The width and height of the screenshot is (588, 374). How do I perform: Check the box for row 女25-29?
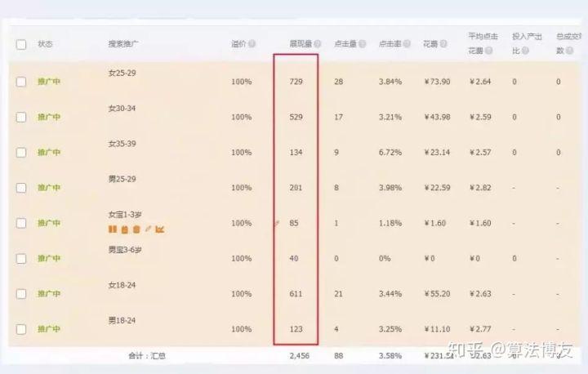pos(21,82)
